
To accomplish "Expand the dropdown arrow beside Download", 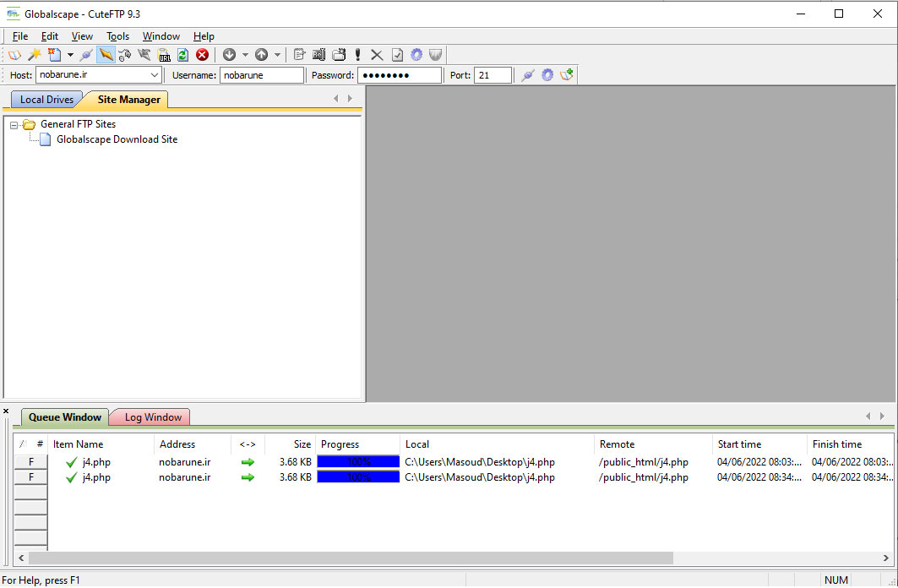I will pos(245,56).
